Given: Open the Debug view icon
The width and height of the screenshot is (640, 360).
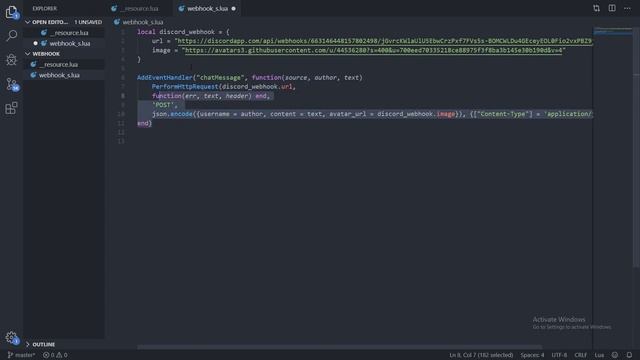Looking at the screenshot, I should (x=11, y=60).
